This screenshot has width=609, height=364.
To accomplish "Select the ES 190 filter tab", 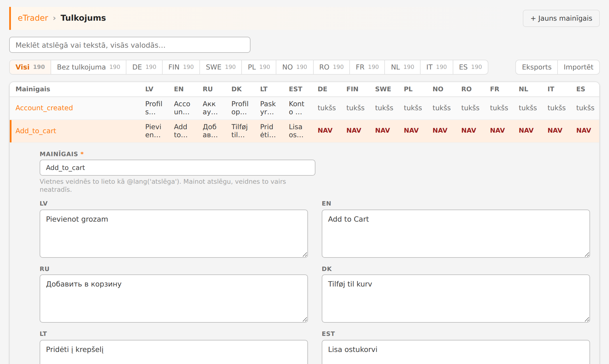I will 470,67.
